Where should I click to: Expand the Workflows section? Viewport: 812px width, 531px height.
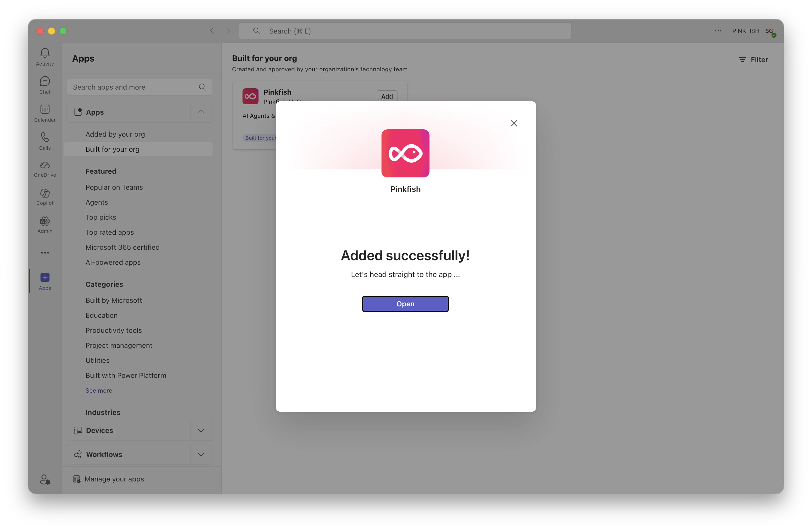(x=201, y=454)
